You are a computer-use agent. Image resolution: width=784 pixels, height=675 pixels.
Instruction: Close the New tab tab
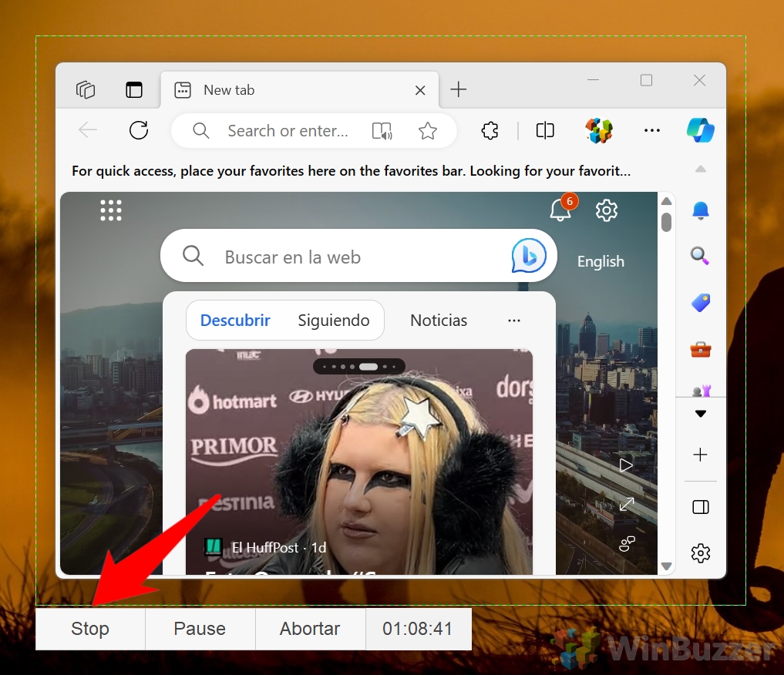click(x=420, y=90)
